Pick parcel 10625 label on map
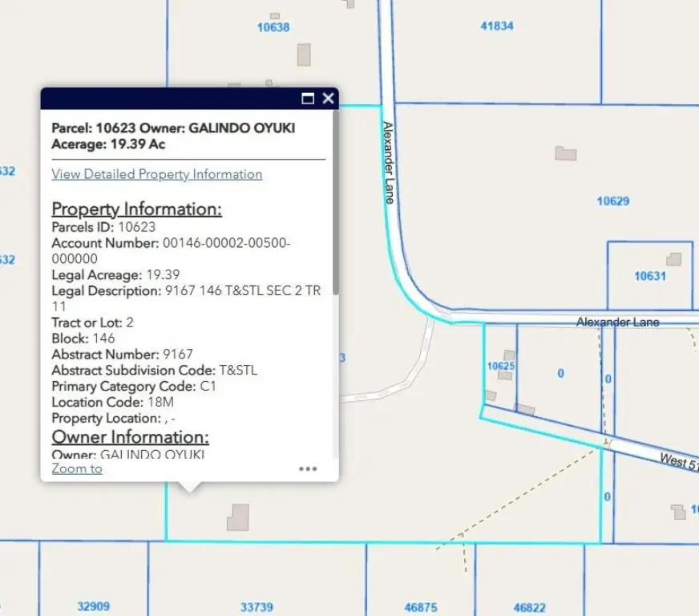Screen dimensions: 699x616 tap(500, 366)
